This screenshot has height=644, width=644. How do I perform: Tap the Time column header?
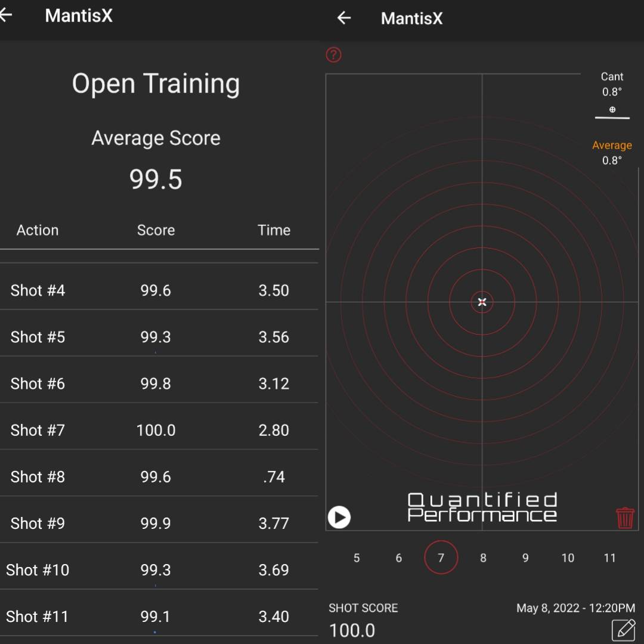pyautogui.click(x=274, y=230)
